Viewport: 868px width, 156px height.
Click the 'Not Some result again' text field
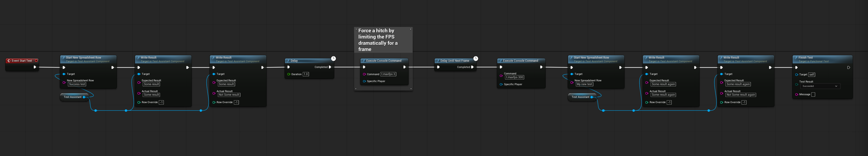tap(741, 95)
